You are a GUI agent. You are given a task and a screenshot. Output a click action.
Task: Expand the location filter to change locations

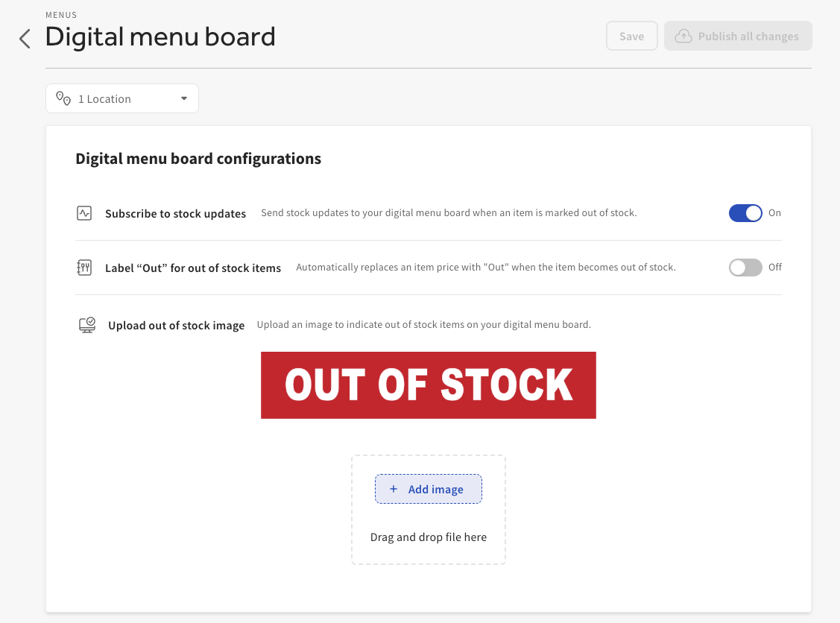(121, 98)
